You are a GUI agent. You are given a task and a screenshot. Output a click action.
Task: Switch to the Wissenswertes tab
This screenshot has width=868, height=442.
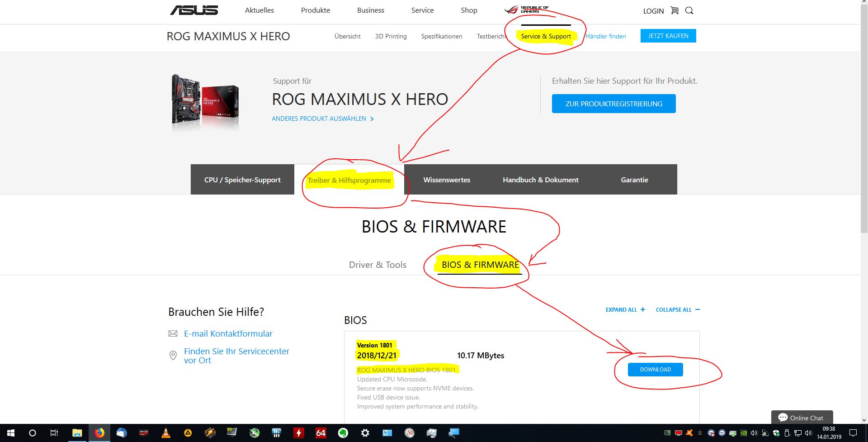[447, 180]
